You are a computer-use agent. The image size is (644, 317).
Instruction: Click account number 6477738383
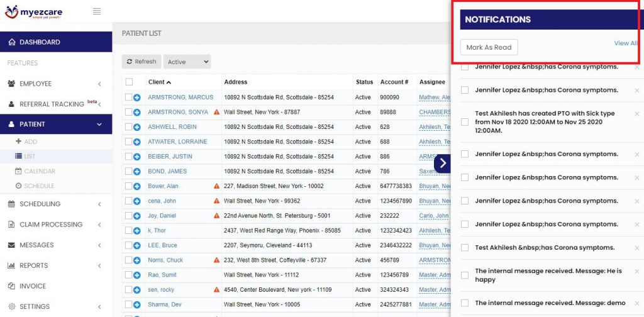pyautogui.click(x=396, y=186)
